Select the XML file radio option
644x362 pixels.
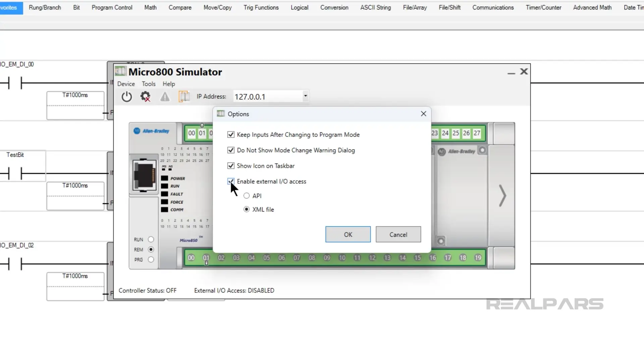(x=247, y=209)
